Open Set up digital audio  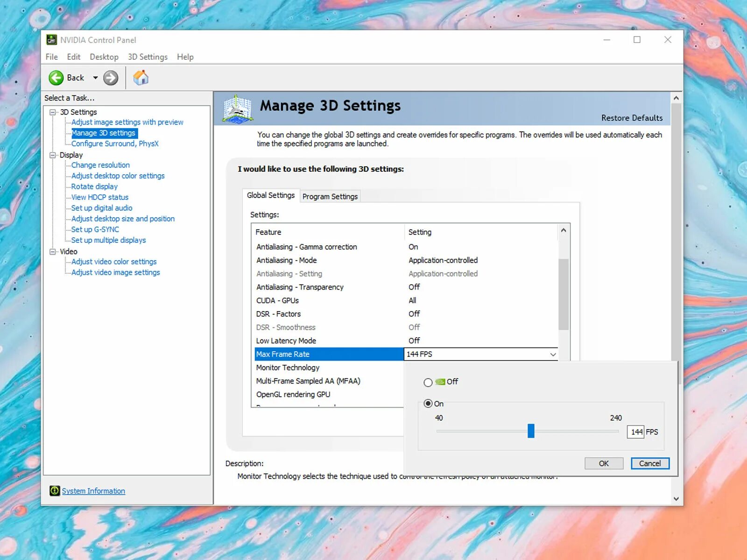coord(102,208)
